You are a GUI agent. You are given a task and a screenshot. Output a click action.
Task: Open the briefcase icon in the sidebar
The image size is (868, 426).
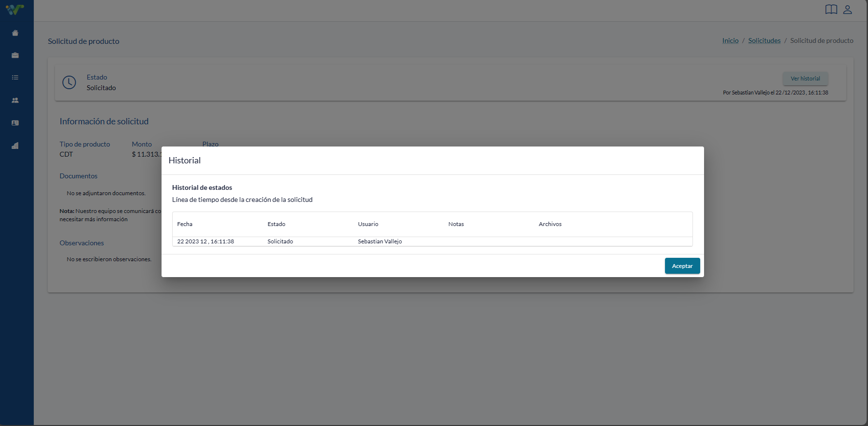click(x=15, y=55)
